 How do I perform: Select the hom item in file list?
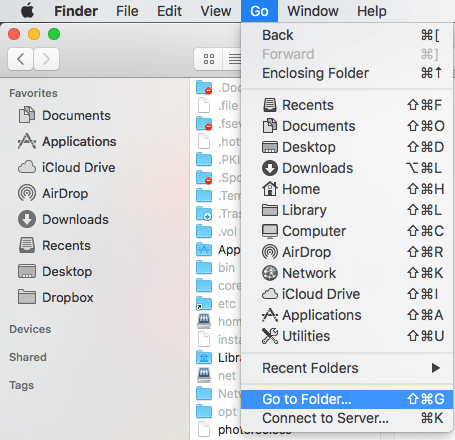pyautogui.click(x=217, y=321)
